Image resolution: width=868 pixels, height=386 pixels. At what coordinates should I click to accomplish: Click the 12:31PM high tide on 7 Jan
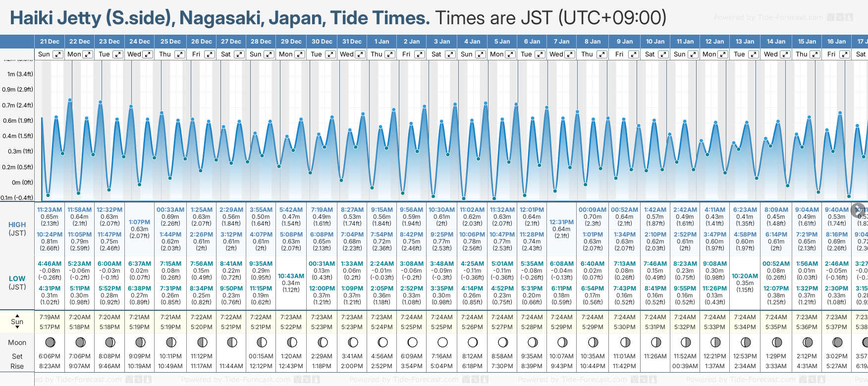click(562, 222)
